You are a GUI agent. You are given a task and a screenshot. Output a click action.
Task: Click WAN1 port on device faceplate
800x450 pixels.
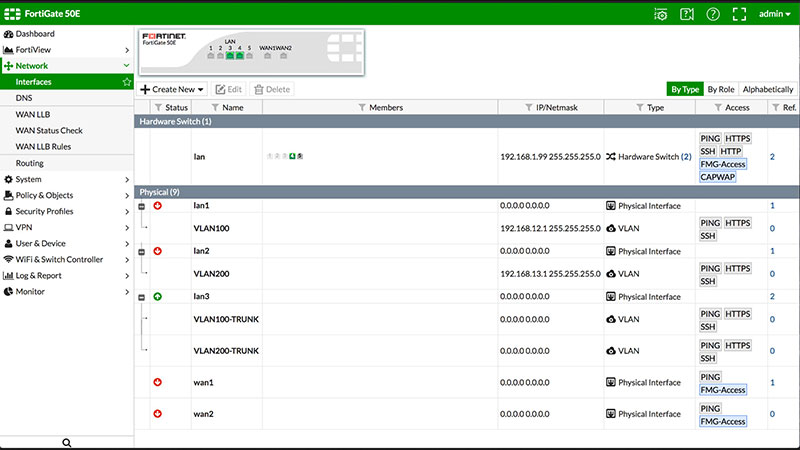[267, 56]
